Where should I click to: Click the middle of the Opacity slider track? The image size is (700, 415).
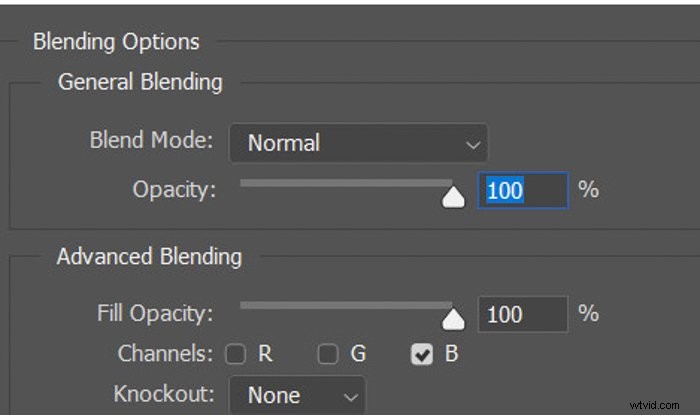tap(346, 183)
